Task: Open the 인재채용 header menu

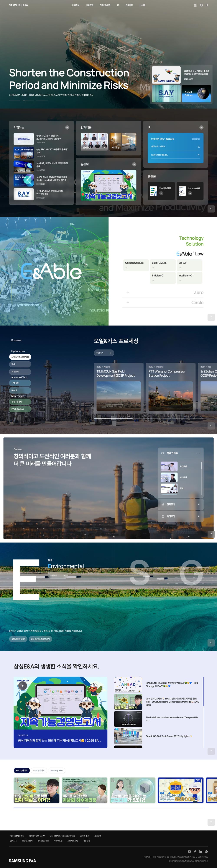Action: click(129, 5)
